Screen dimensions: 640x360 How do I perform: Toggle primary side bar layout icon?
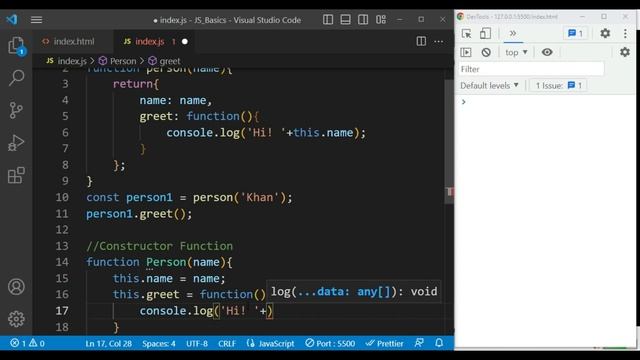click(328, 20)
